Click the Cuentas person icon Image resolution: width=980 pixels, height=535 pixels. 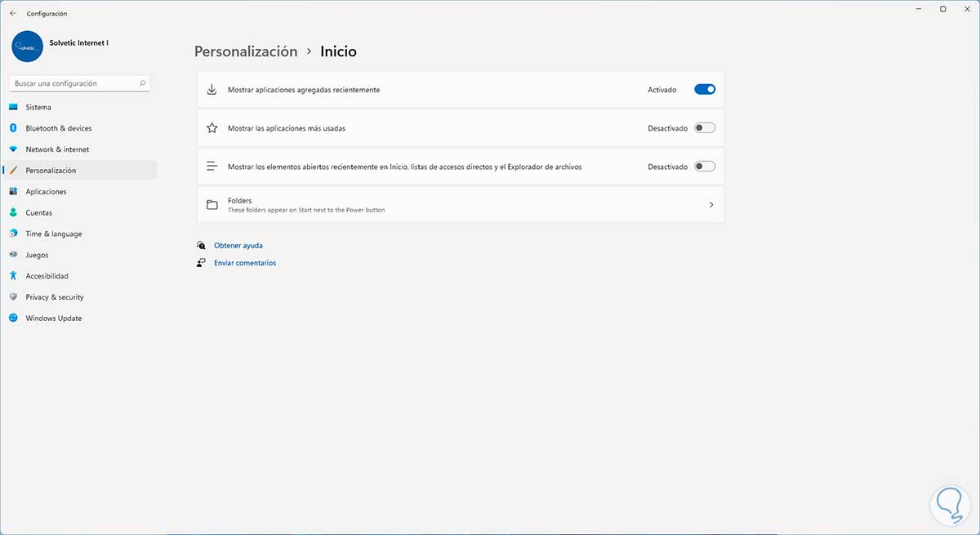click(13, 212)
